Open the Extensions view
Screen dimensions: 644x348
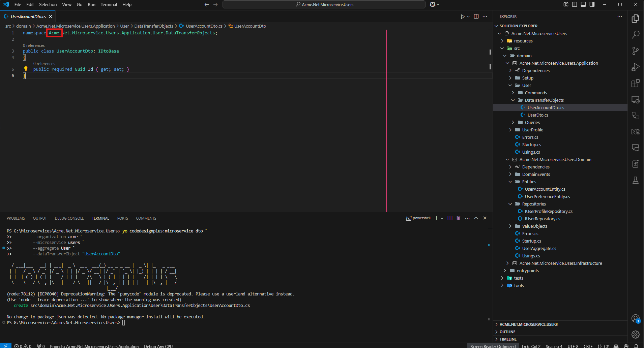636,83
